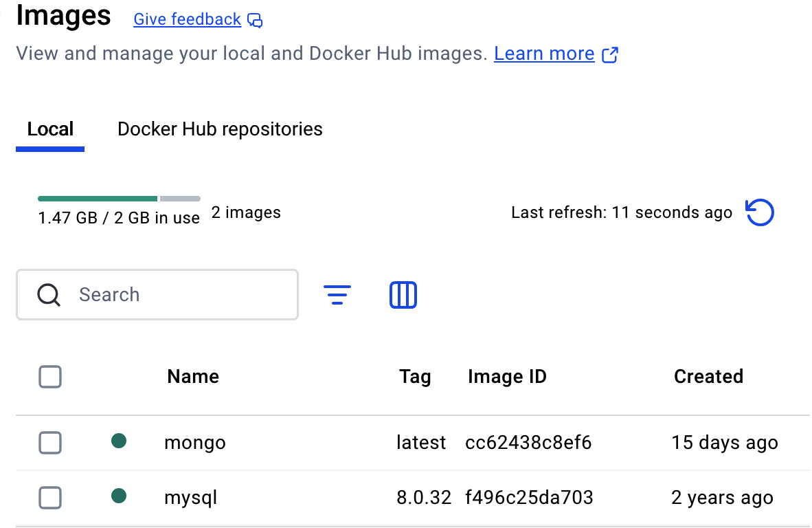Image resolution: width=812 pixels, height=528 pixels.
Task: Open the column display settings icon
Action: [x=403, y=295]
